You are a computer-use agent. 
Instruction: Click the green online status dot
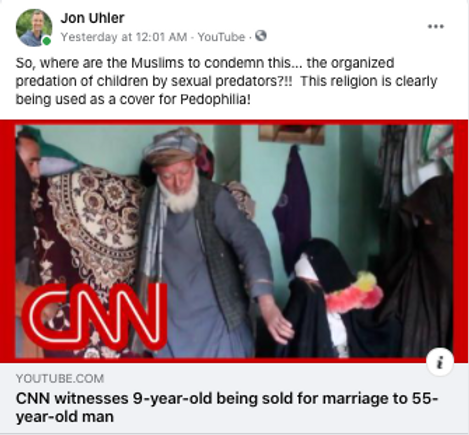[47, 41]
